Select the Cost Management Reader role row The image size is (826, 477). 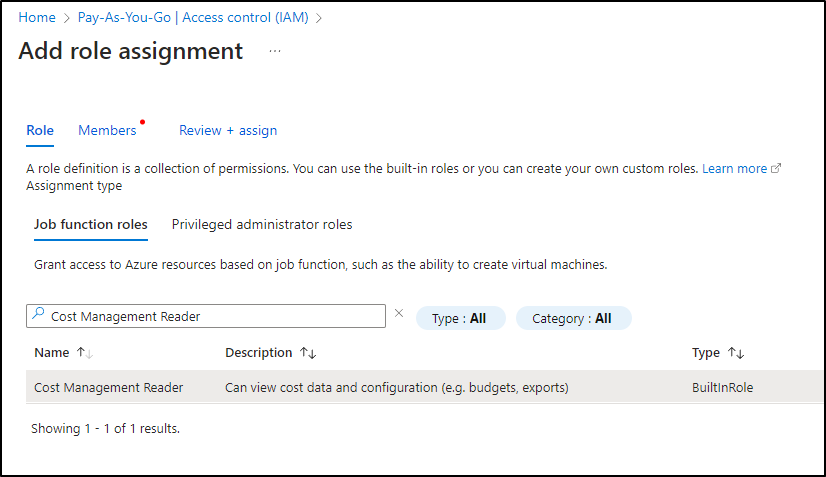click(425, 387)
